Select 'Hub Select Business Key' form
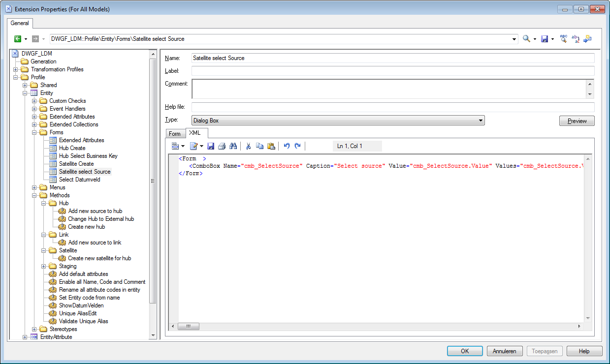The height and width of the screenshot is (364, 610). pos(88,156)
